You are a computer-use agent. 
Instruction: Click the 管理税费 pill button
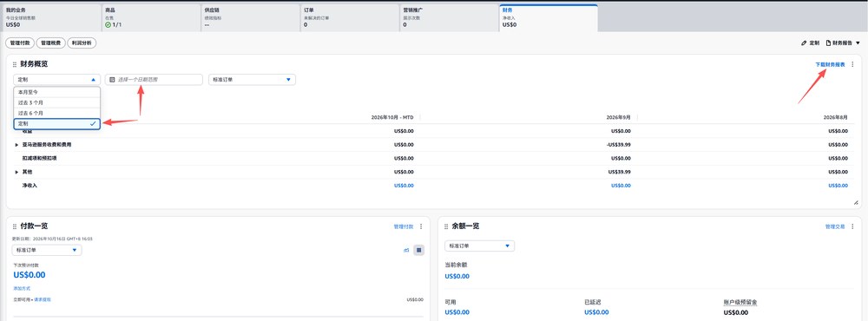coord(51,43)
